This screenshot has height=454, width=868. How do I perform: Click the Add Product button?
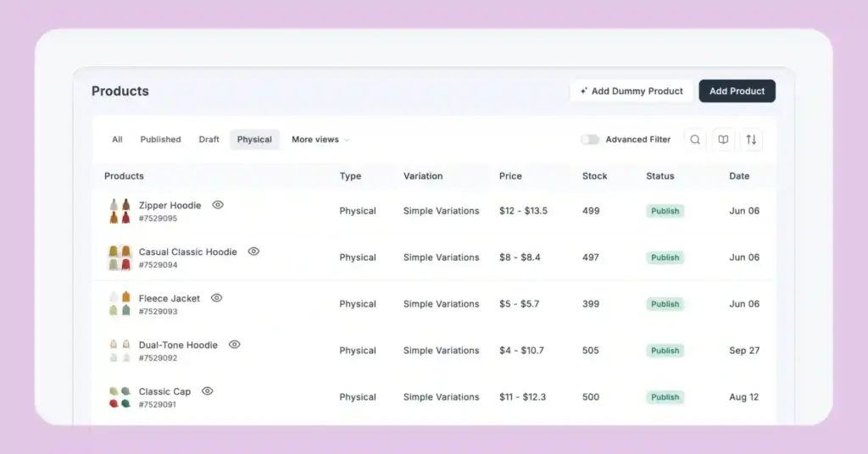pos(737,91)
